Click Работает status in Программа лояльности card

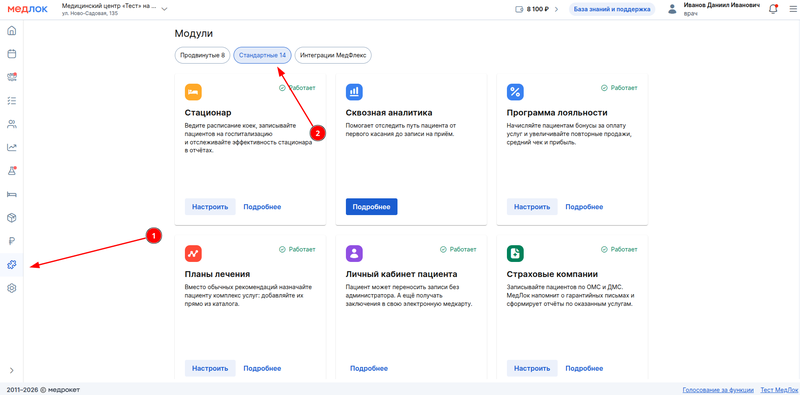(x=619, y=88)
